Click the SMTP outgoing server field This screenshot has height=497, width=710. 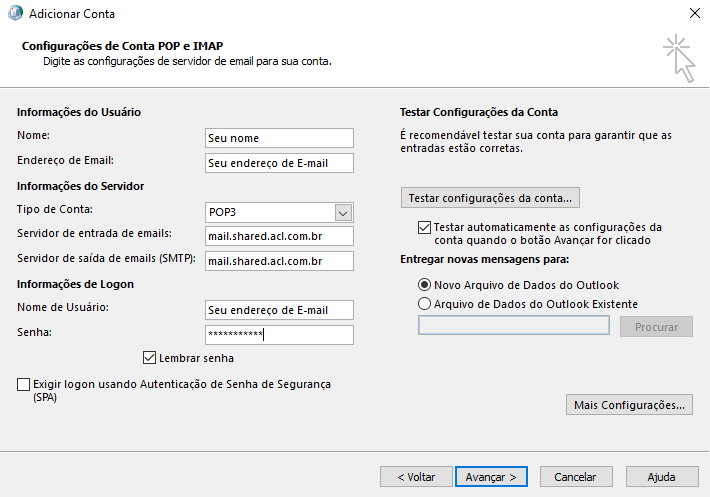[279, 261]
